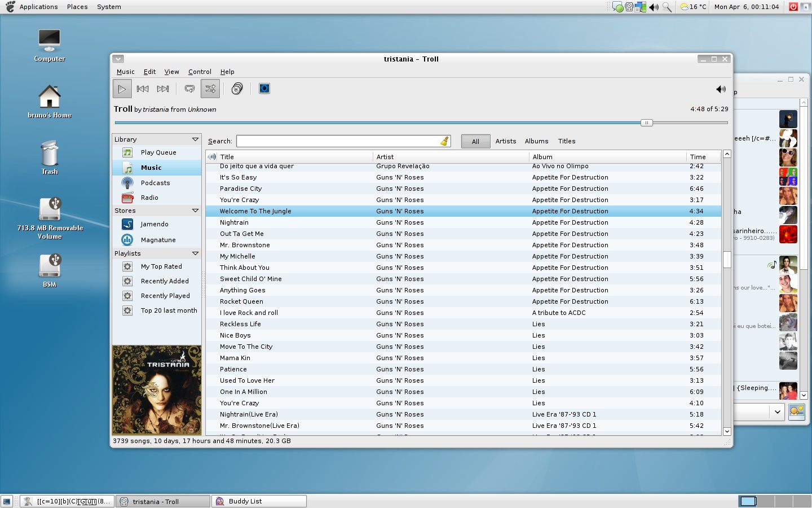Open the Music menu
This screenshot has height=508, width=812.
(125, 72)
